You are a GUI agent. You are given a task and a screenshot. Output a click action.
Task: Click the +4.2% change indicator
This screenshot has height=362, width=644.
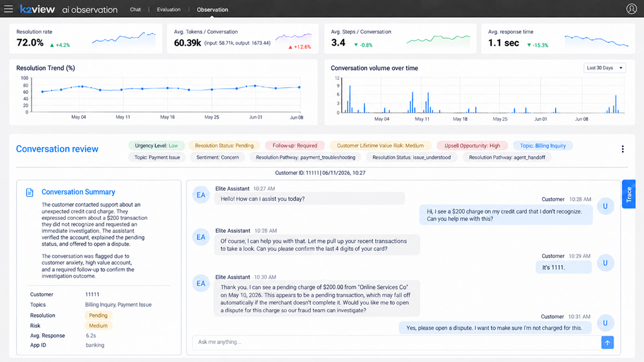point(60,45)
